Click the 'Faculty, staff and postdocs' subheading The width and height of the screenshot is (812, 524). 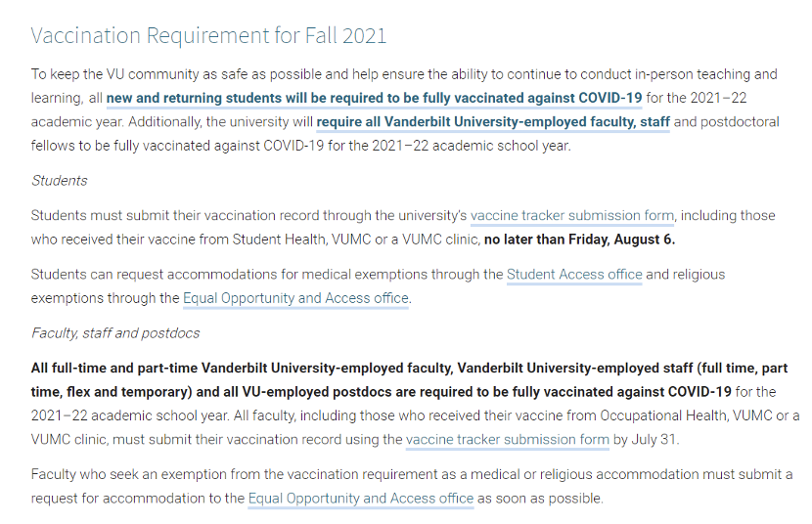[115, 333]
